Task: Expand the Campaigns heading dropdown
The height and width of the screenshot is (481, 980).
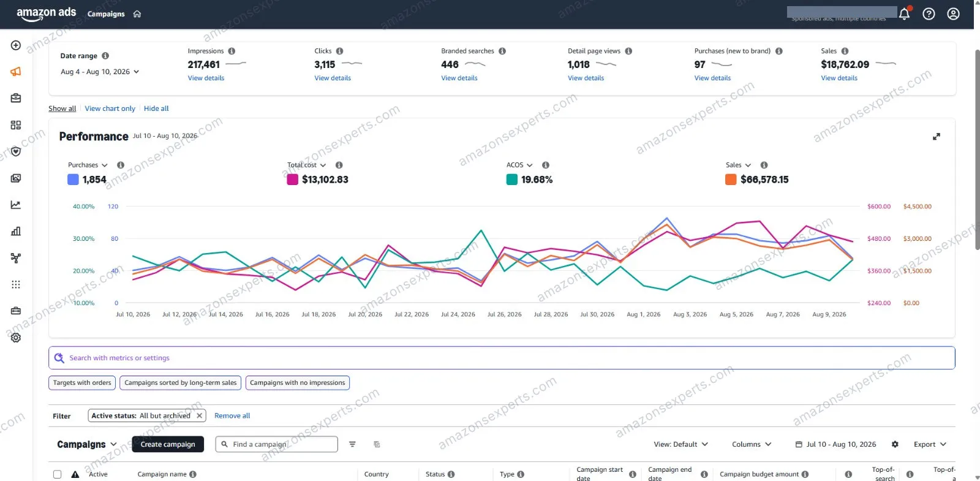Action: point(87,444)
